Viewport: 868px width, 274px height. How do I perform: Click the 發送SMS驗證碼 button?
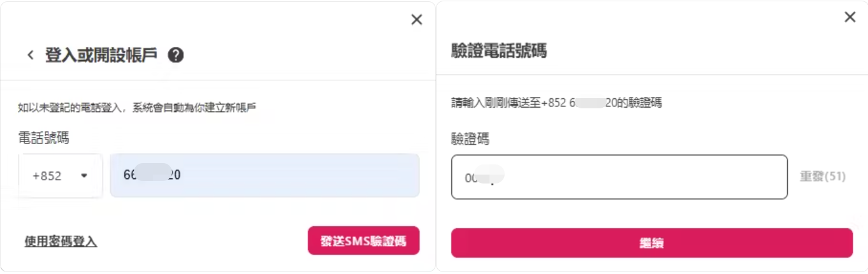tap(363, 241)
